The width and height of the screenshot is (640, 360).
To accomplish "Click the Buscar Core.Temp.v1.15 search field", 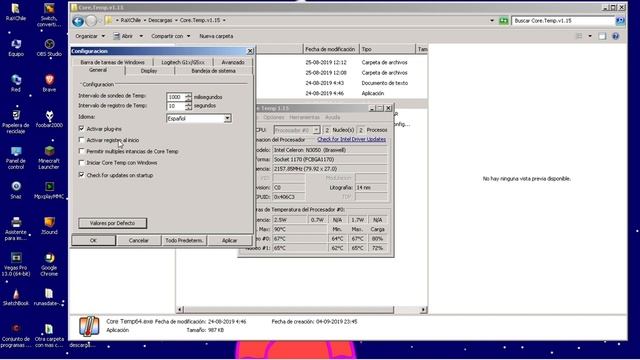I will click(563, 20).
